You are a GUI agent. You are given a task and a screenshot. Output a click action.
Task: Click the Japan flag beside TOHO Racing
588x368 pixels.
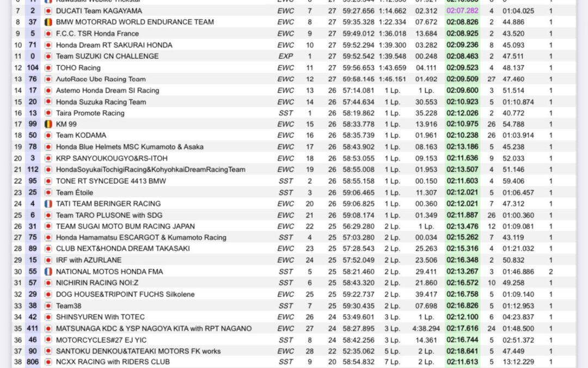pos(48,68)
